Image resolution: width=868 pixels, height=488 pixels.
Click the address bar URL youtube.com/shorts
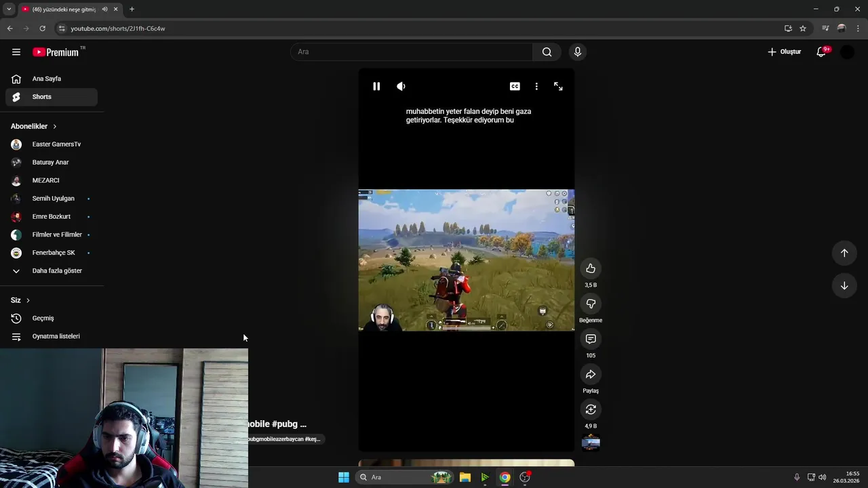tap(118, 28)
